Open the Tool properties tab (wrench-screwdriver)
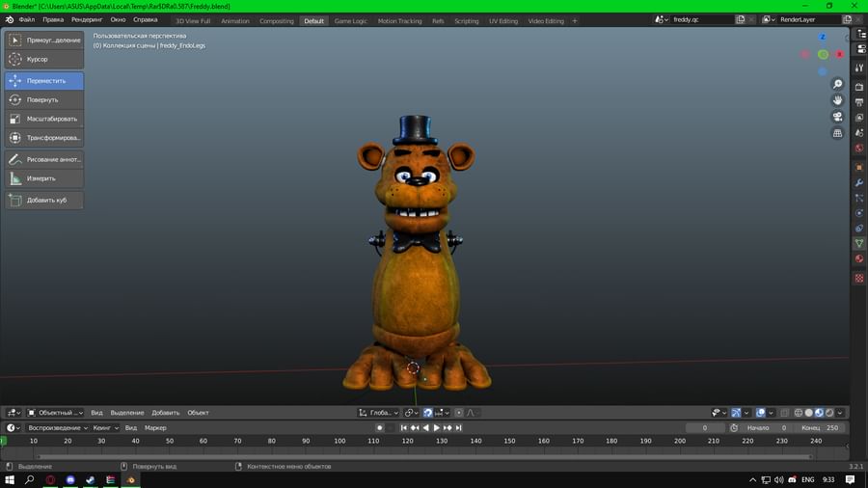This screenshot has width=868, height=488. [x=859, y=68]
